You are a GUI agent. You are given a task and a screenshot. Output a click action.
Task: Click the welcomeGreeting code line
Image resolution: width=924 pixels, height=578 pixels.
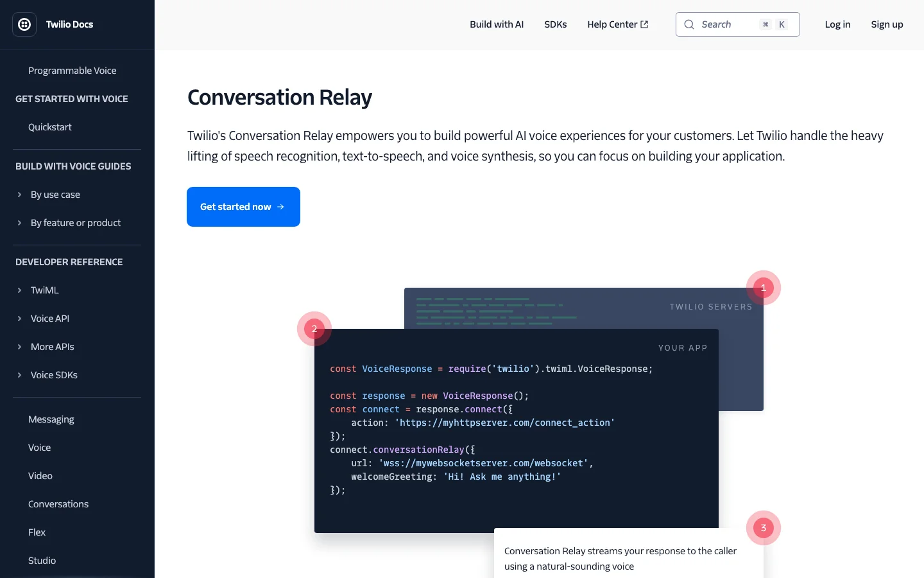pyautogui.click(x=456, y=477)
